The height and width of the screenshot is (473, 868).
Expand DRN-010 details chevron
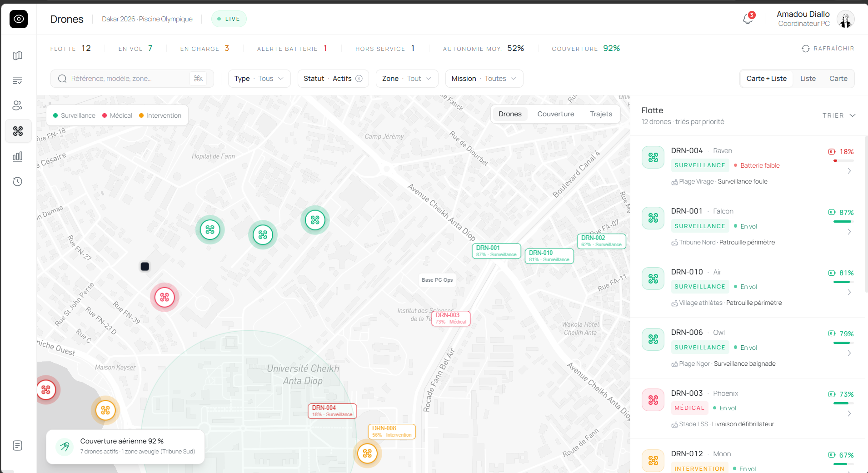click(x=849, y=293)
